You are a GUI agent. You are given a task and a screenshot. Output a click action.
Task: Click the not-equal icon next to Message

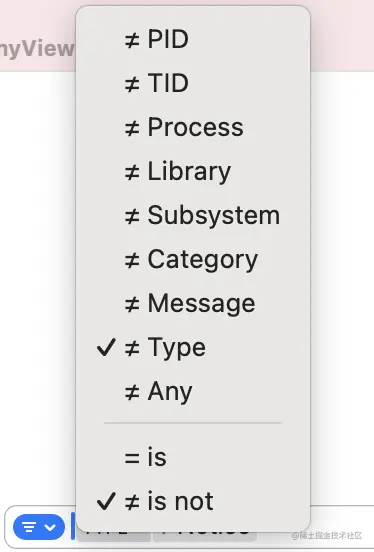tap(132, 305)
